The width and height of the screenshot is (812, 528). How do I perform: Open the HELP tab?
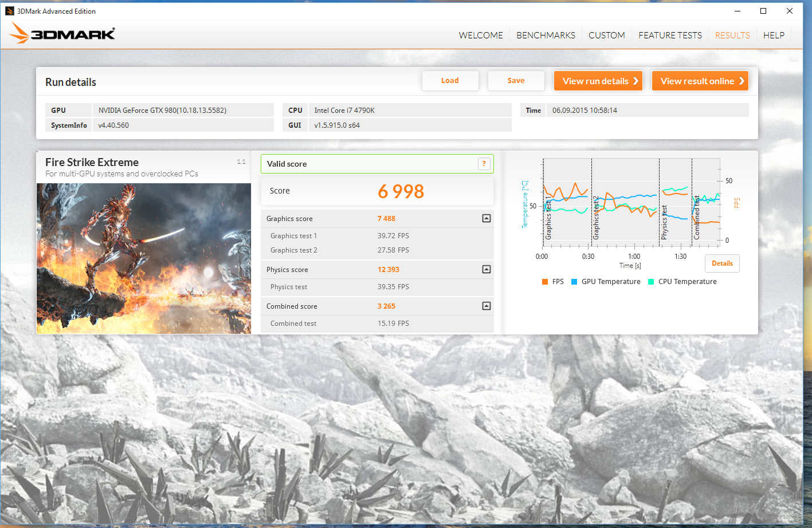(774, 36)
